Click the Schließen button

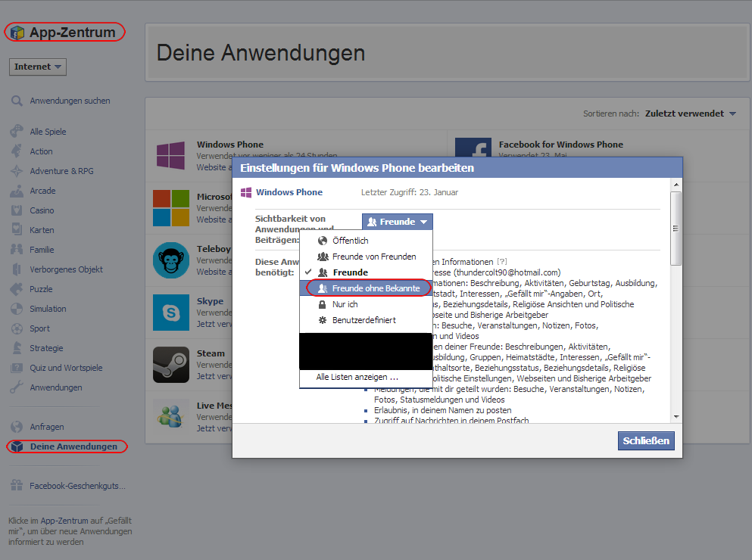[646, 440]
